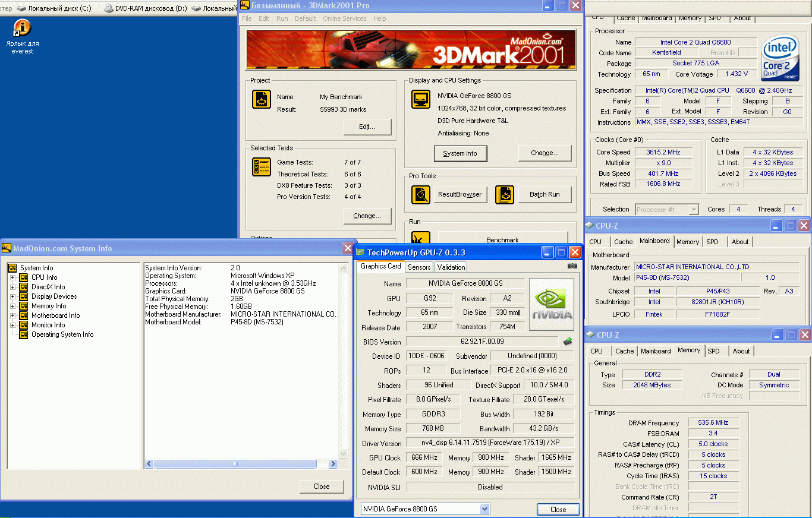Open the GPU selection dropdown in GPU-Z
This screenshot has height=518, width=812.
point(484,509)
